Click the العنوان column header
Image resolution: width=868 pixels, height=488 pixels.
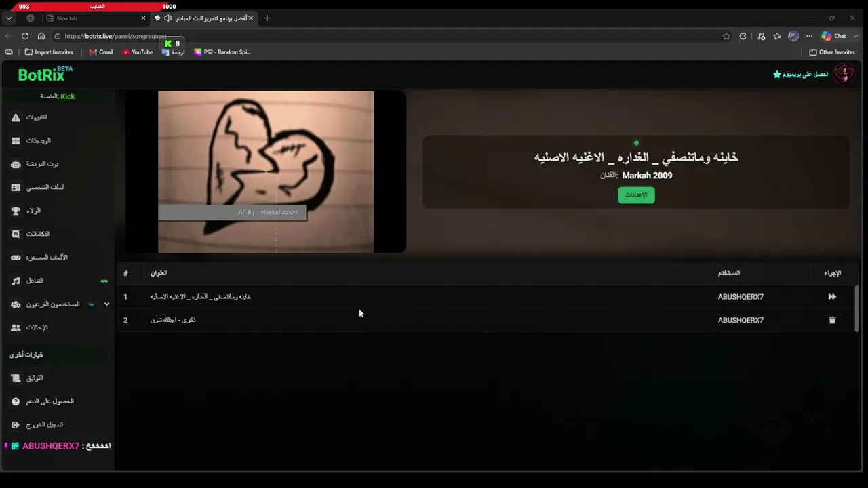159,273
